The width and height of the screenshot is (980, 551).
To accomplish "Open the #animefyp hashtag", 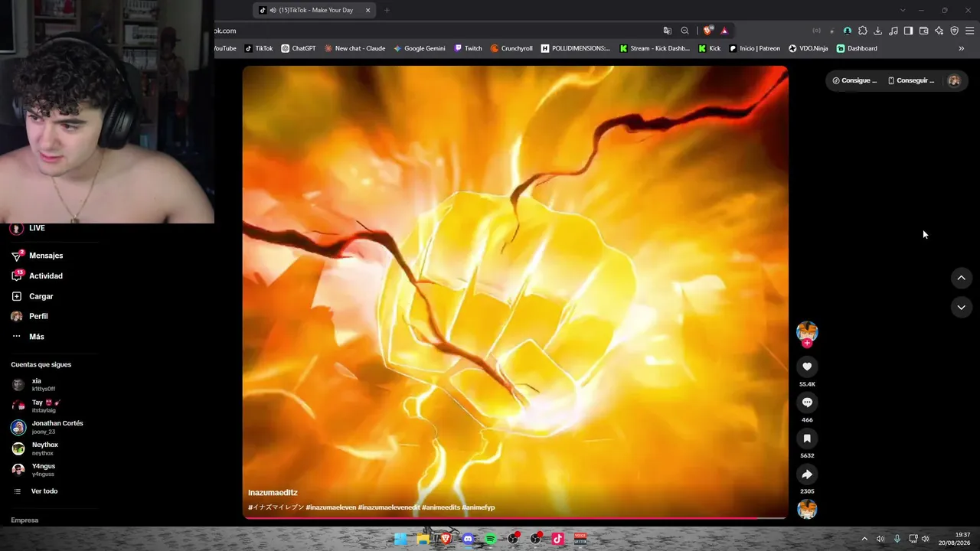I will tap(479, 507).
